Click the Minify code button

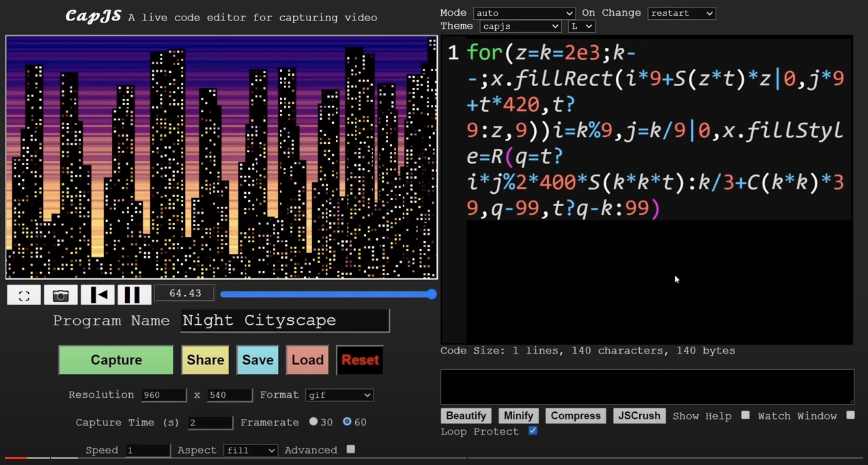(x=518, y=416)
